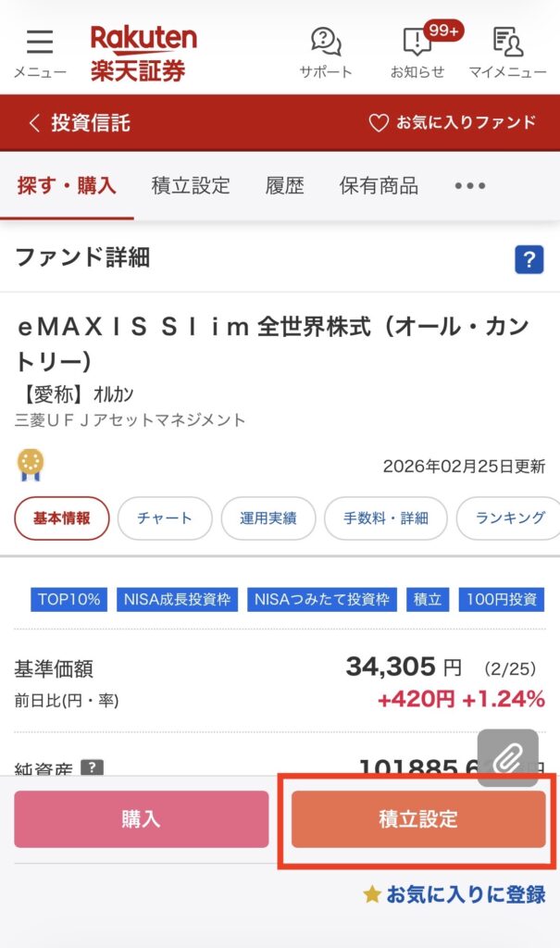
Task: Click the blue help question mark icon
Action: 529,260
